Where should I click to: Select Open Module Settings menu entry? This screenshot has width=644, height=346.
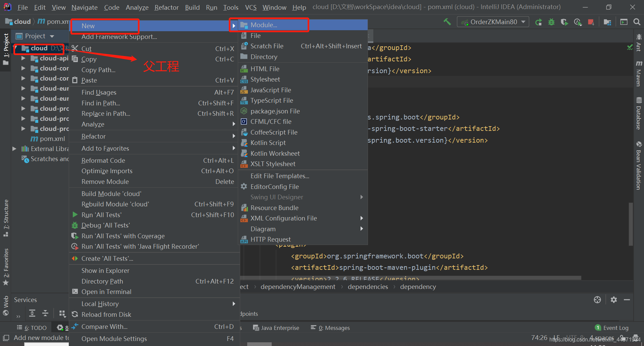[154, 339]
